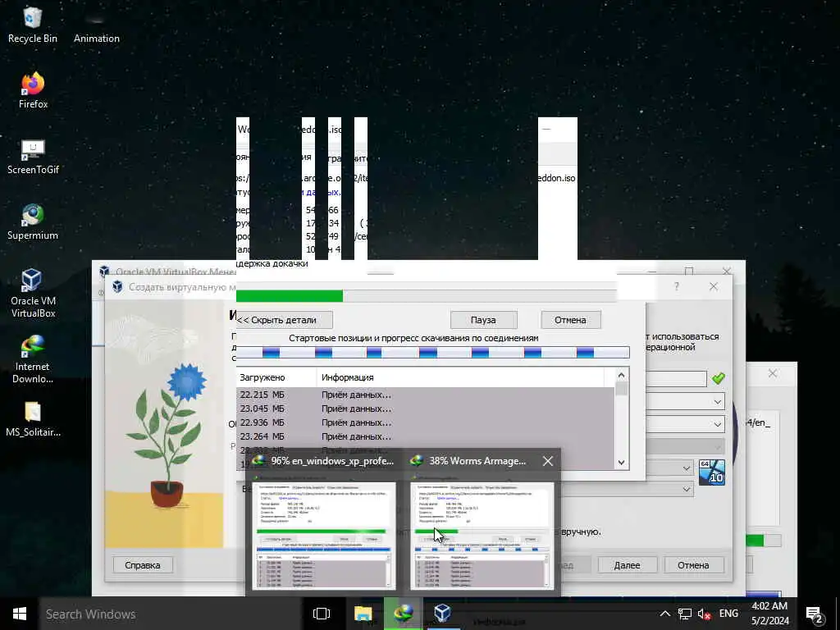Show hidden system tray icons
The height and width of the screenshot is (630, 840).
[x=664, y=614]
